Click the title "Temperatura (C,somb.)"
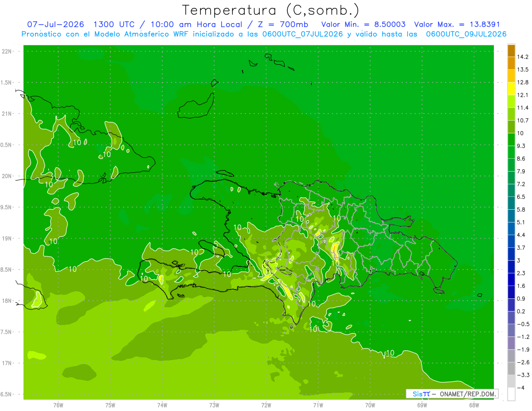 point(270,10)
